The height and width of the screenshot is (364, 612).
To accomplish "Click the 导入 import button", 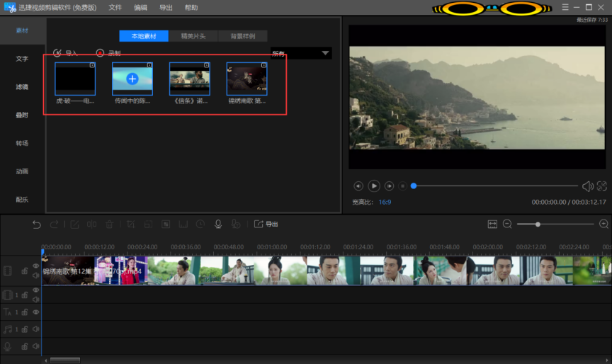I will point(65,53).
